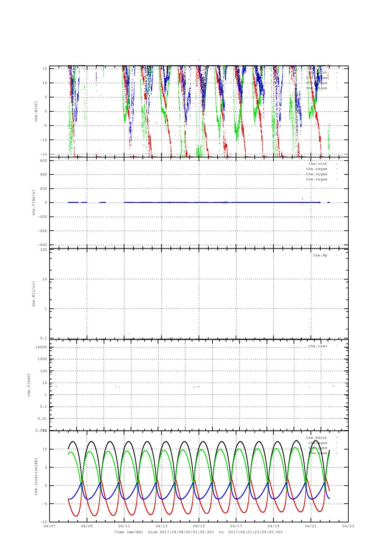Click the 04/09 date tick label
392x555 pixels.
coord(87,526)
